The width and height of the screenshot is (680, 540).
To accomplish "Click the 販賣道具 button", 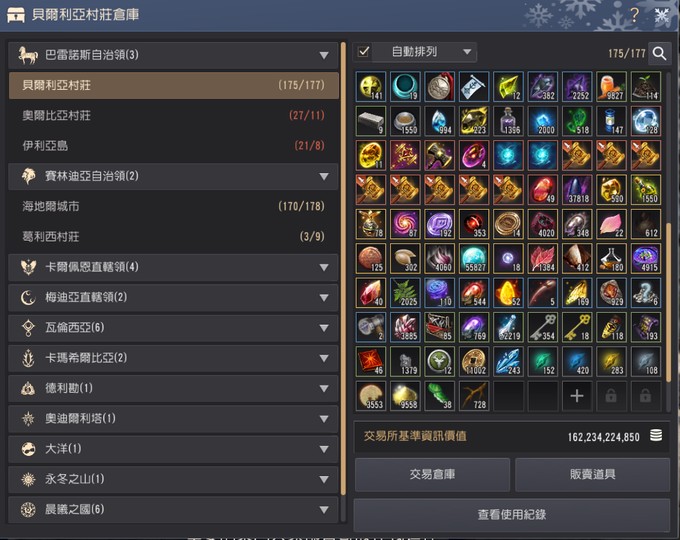I will pos(592,475).
